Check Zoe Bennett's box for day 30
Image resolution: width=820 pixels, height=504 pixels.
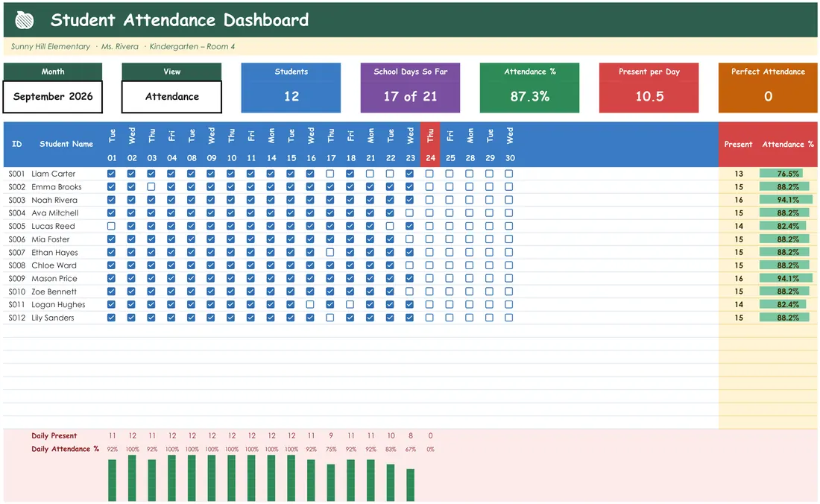pos(509,292)
